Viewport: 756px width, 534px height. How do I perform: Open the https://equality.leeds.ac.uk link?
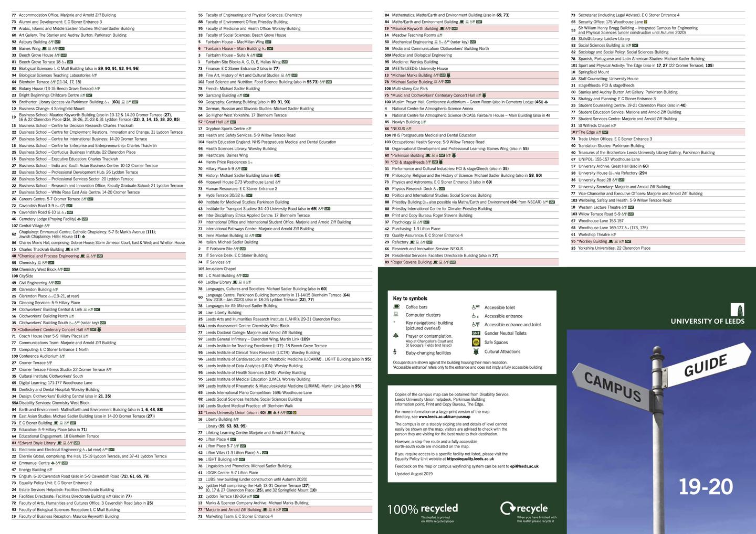point(470,459)
